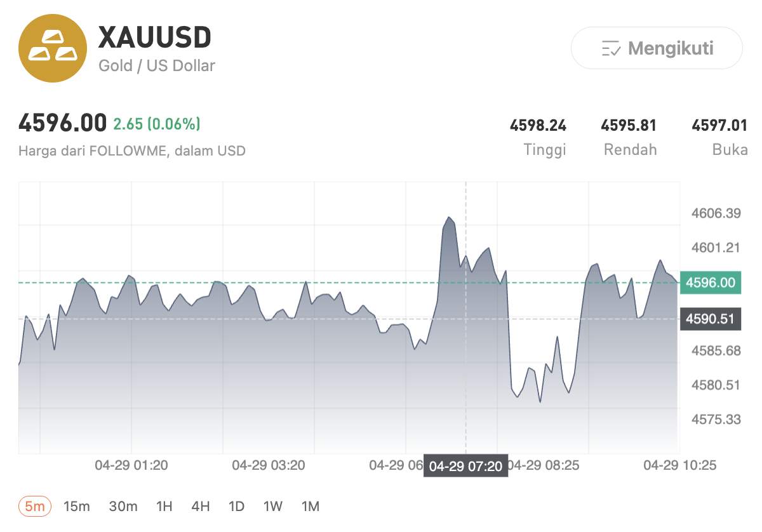Click the Tinggi high value 4598.24
762x532 pixels.
coord(538,125)
